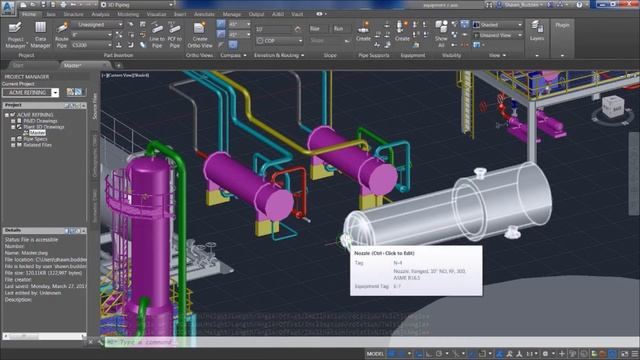Click the Line to Pipe tool

coord(157,35)
